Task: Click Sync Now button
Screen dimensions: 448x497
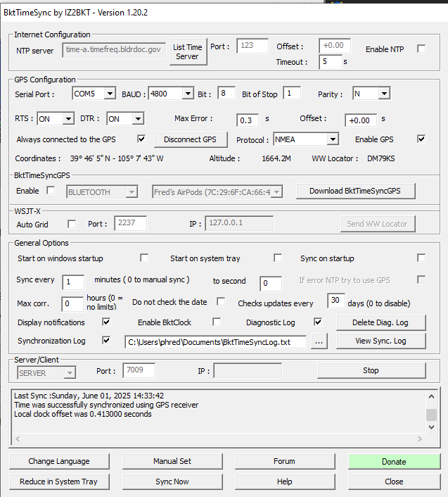Action: pyautogui.click(x=172, y=482)
